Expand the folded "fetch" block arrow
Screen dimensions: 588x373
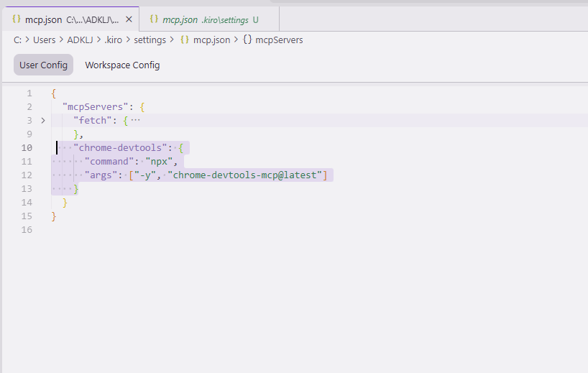43,120
